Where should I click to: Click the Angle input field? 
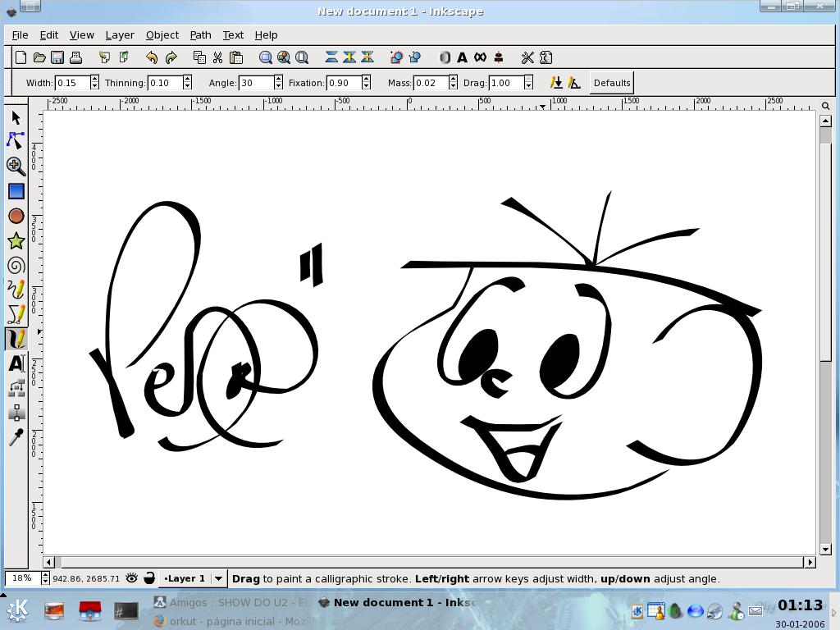[x=257, y=83]
